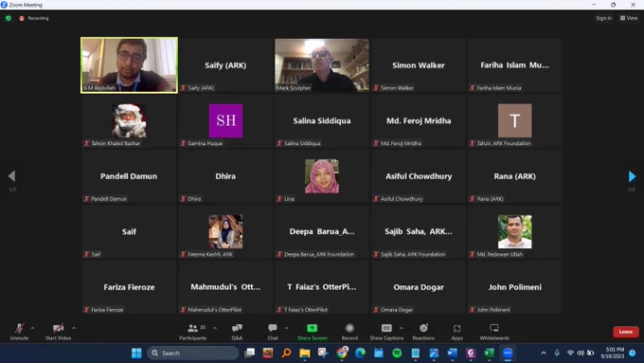644x363 pixels.
Task: Click the T avatar of Tahzir, ARK Foundation
Action: (514, 120)
